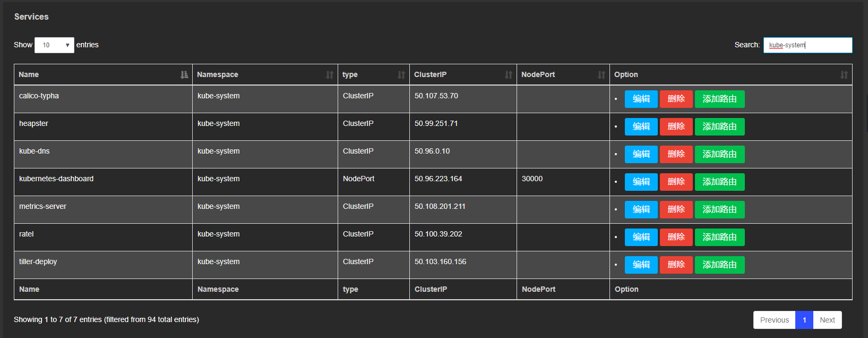Click 添加路由 for kubernetes-dashboard
868x338 pixels.
coord(719,182)
